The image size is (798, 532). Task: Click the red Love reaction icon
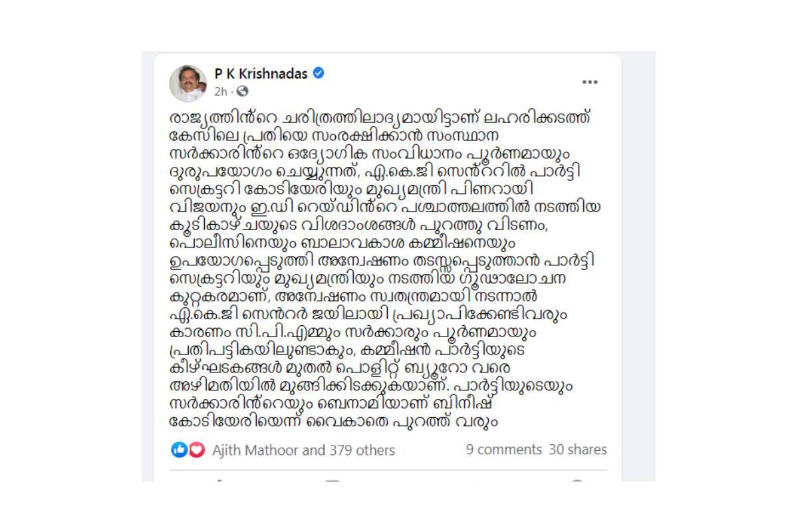coord(196,450)
